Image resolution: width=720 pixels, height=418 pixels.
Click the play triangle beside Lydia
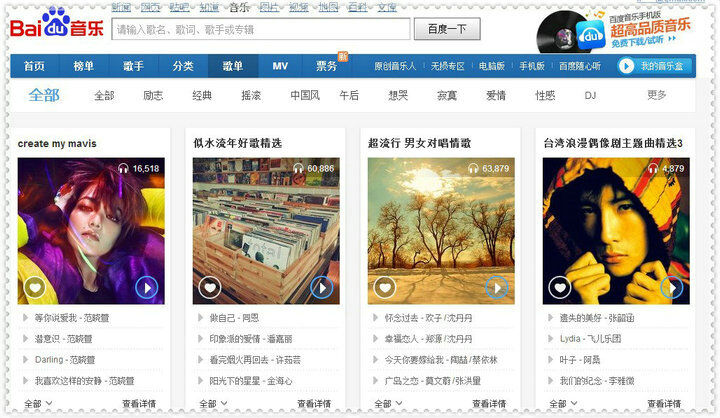coord(550,339)
